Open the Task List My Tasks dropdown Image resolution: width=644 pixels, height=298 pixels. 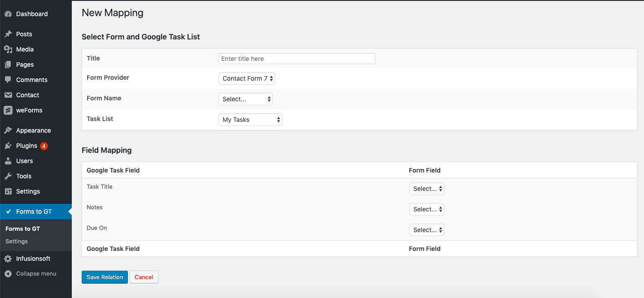coord(250,120)
